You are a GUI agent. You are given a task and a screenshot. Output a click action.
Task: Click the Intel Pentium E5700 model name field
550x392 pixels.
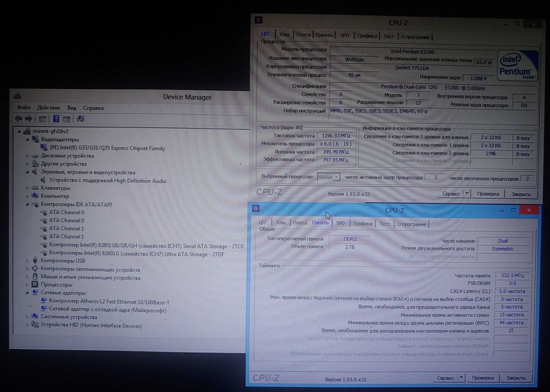click(412, 52)
